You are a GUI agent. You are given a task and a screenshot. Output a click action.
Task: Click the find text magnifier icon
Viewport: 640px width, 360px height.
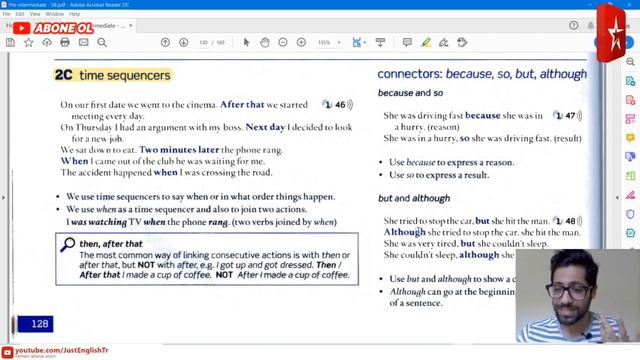[102, 42]
